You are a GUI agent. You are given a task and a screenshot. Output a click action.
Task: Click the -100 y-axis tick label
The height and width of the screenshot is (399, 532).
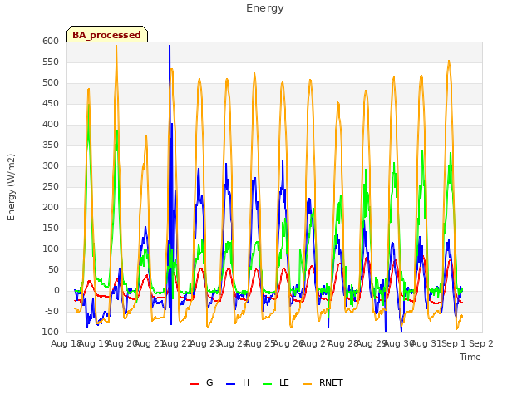pyautogui.click(x=49, y=332)
